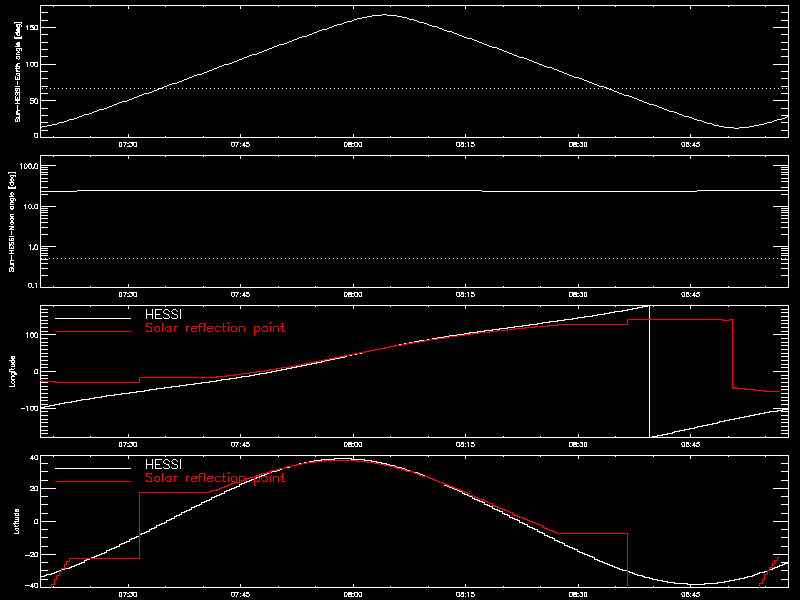Click 08:30 time label under Noon angle plot
The width and height of the screenshot is (800, 600).
point(578,295)
